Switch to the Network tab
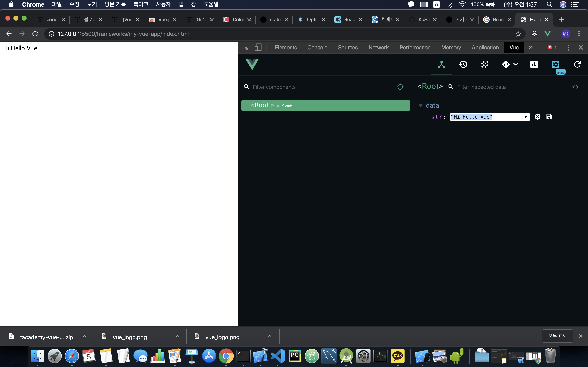This screenshot has width=588, height=367. pyautogui.click(x=378, y=47)
